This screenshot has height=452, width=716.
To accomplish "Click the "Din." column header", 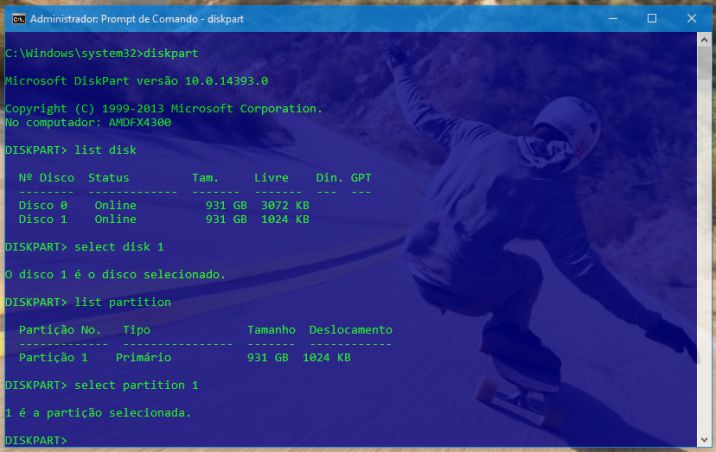I will pos(330,178).
